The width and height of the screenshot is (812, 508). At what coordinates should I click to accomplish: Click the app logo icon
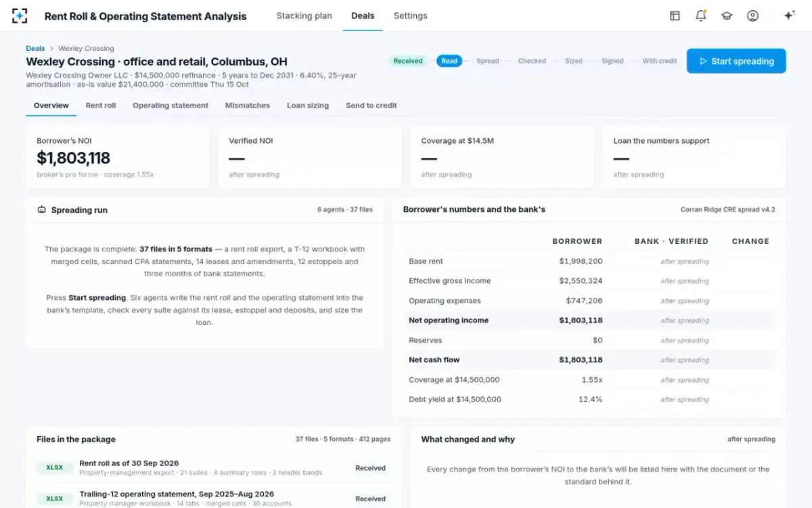[20, 16]
